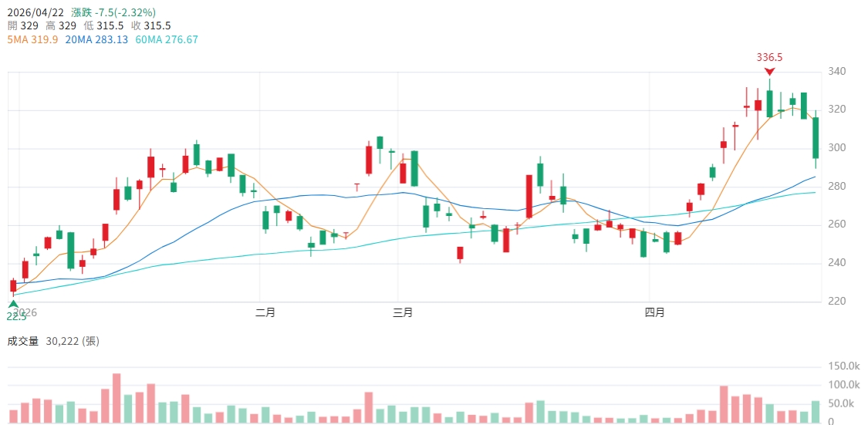Click the 2026 year label on the axis
This screenshot has height=425, width=868.
click(25, 313)
